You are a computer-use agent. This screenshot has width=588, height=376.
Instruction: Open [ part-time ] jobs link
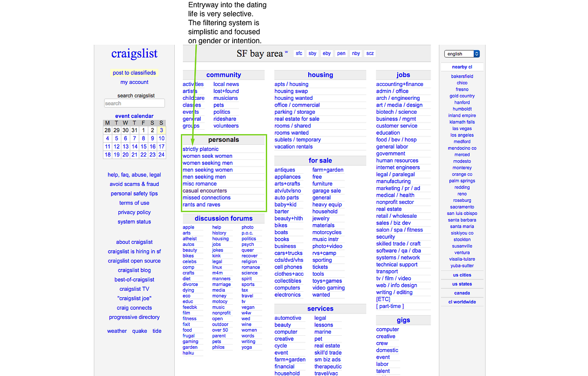[390, 306]
